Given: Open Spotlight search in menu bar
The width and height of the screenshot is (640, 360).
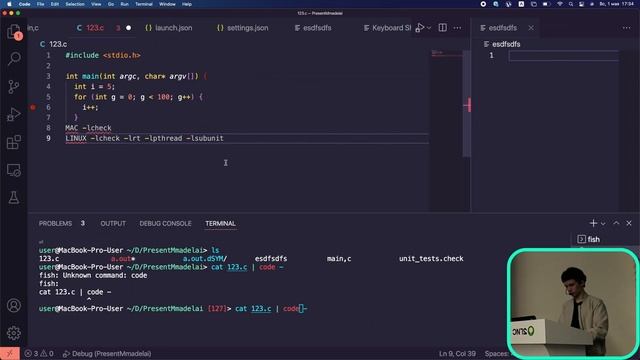Looking at the screenshot, I should [x=571, y=4].
